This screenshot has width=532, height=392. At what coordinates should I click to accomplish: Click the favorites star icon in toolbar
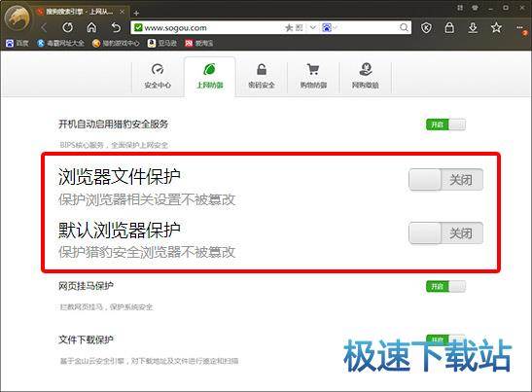coord(496,27)
